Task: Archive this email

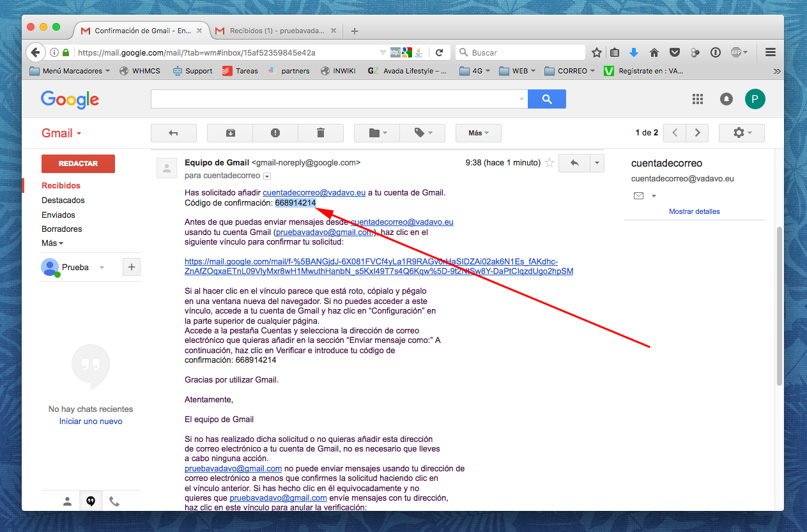Action: [x=230, y=133]
